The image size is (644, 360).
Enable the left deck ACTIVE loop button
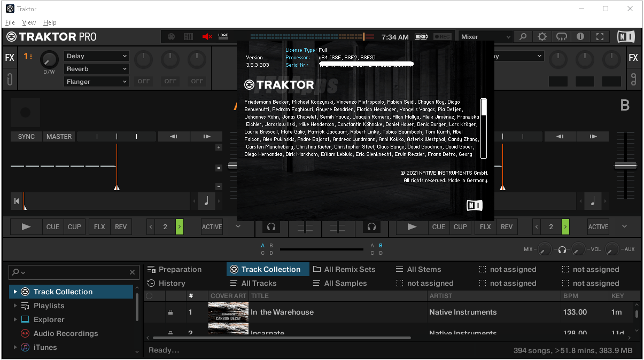pyautogui.click(x=212, y=227)
